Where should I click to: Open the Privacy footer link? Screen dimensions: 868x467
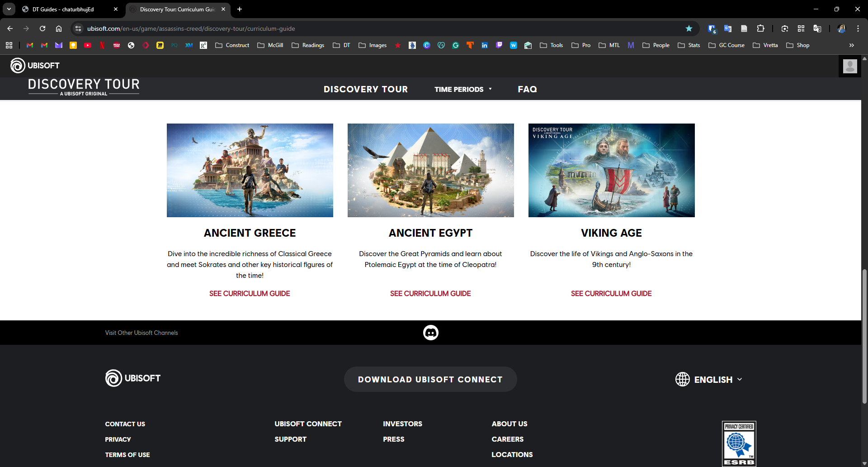coord(118,439)
